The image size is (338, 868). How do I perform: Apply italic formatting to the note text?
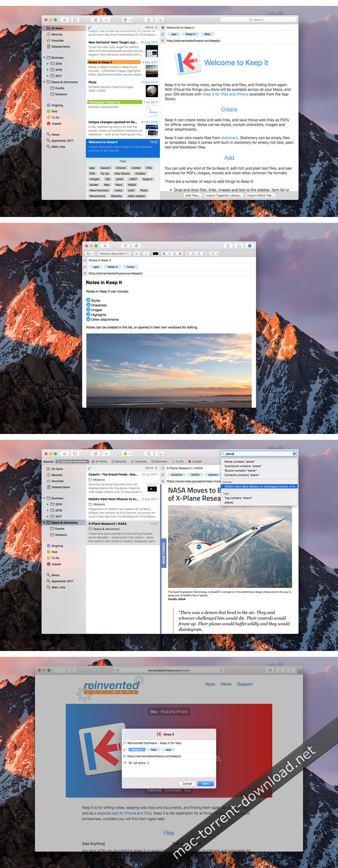pos(169,254)
